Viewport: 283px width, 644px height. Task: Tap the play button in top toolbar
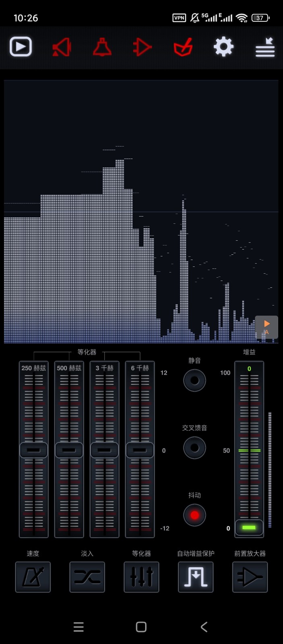[21, 47]
